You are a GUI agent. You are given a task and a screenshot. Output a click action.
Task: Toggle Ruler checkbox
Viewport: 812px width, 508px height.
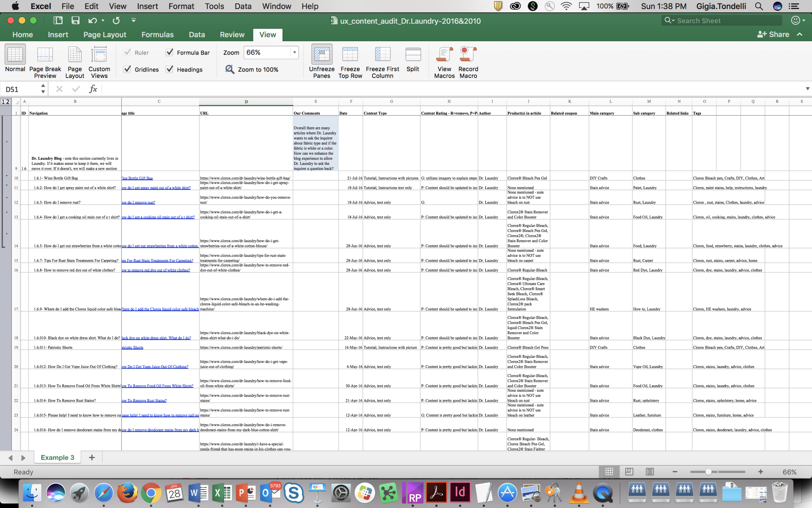tap(127, 52)
